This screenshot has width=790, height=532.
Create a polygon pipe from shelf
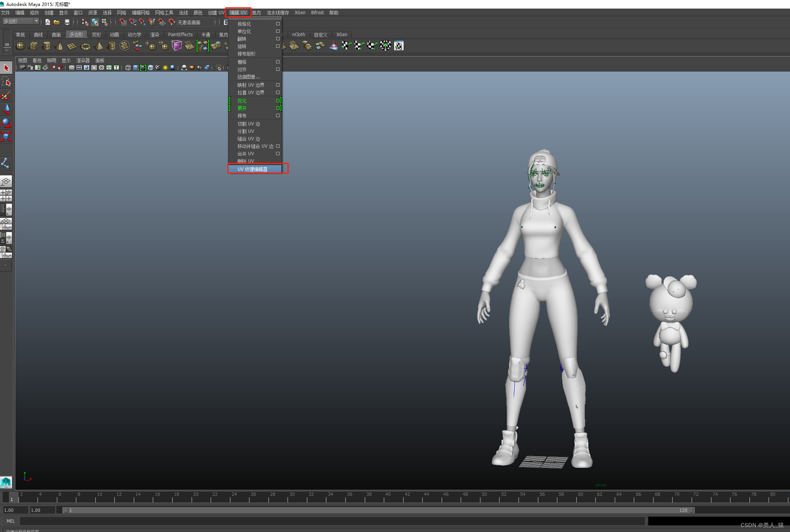click(112, 46)
